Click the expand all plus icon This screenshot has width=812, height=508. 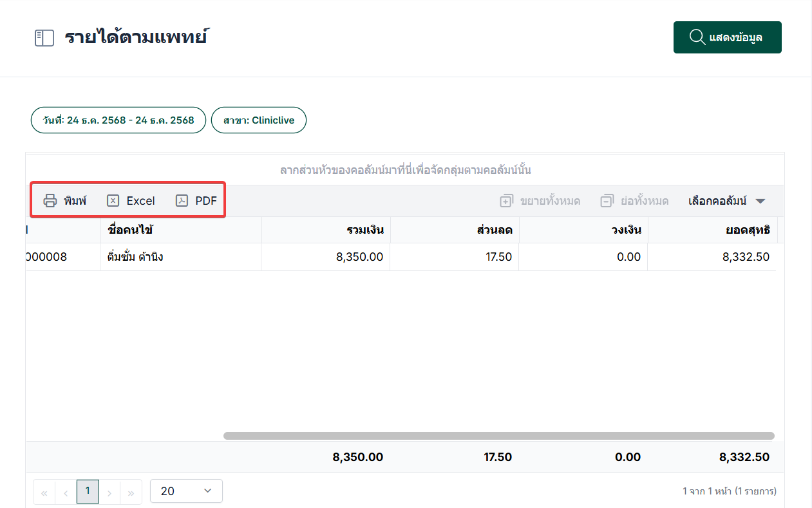coord(506,201)
